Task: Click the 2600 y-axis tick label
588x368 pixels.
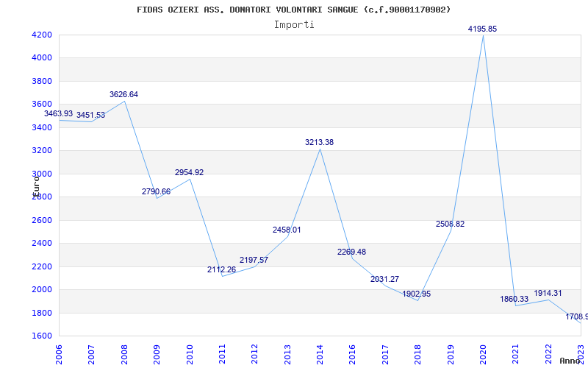Action: (x=42, y=220)
